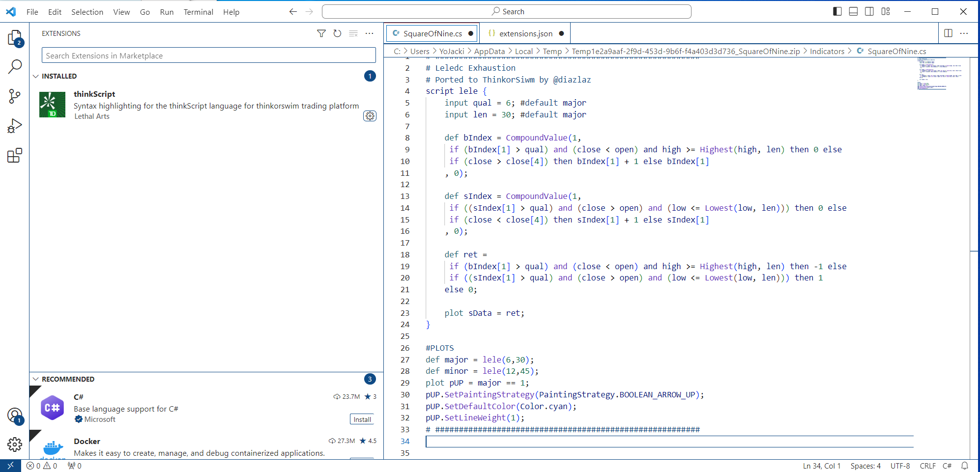This screenshot has width=980, height=472.
Task: Click the editor vertical scrollbar
Action: pos(975,258)
